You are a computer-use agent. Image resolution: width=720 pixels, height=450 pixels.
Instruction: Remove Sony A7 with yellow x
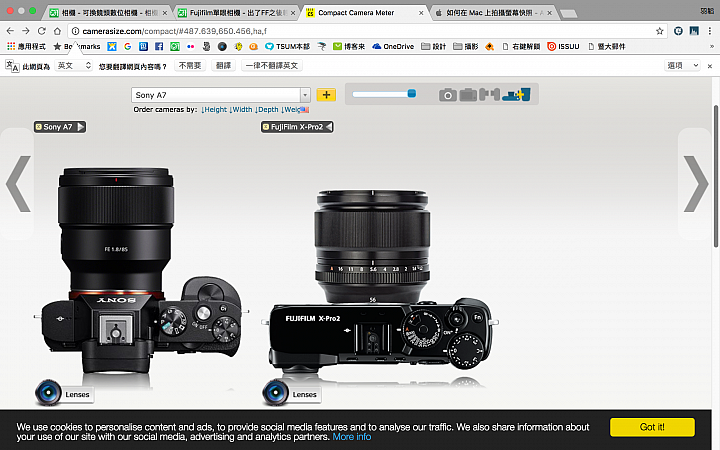coord(39,127)
